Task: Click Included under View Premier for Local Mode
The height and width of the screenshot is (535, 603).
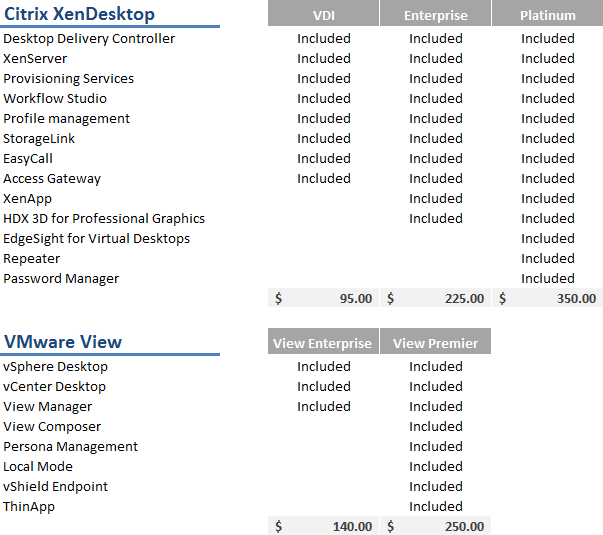Action: 436,467
